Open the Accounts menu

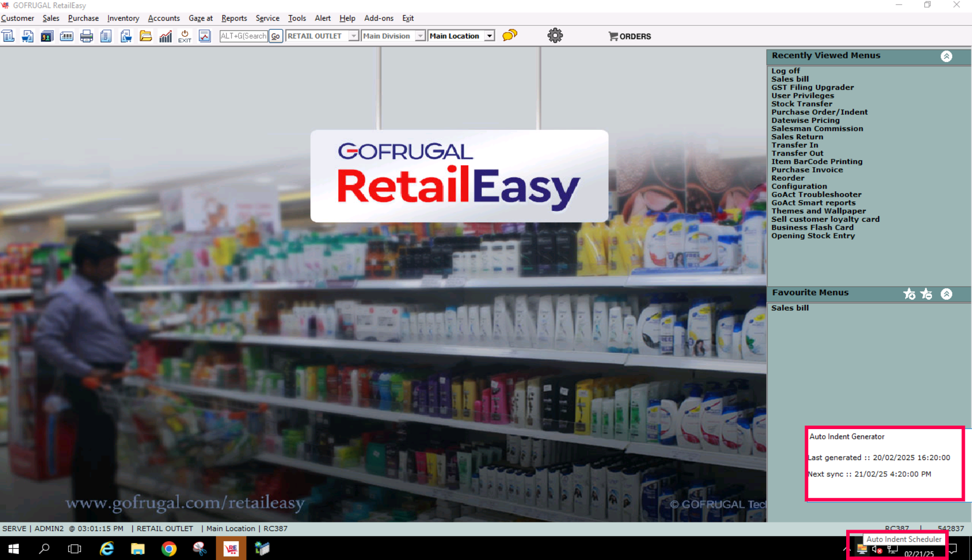pos(164,18)
